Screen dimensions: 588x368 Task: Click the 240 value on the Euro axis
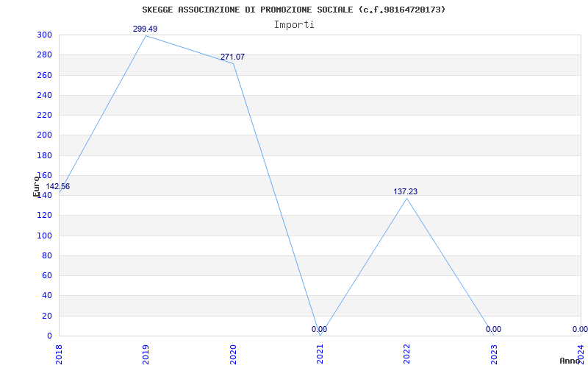point(44,95)
